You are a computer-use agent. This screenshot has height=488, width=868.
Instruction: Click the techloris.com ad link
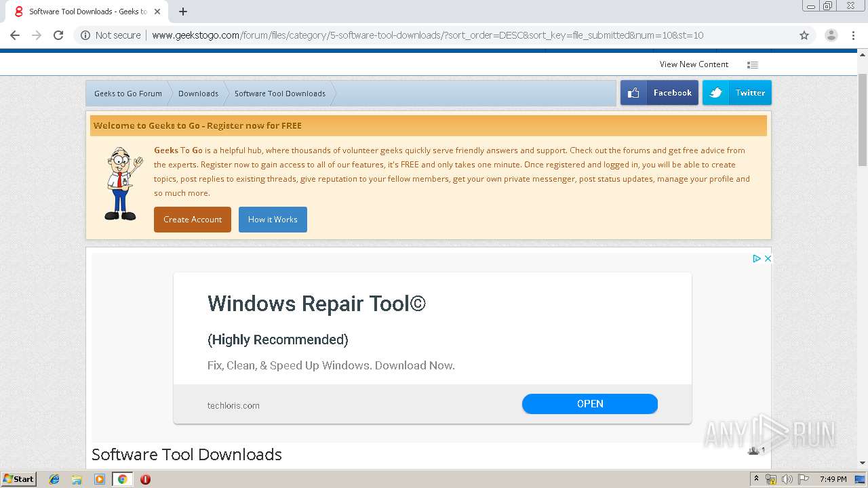233,406
